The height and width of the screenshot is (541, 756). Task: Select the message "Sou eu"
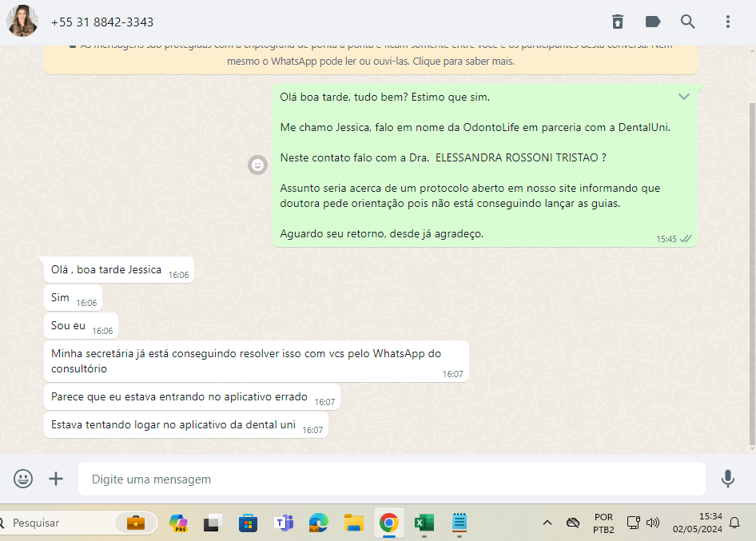click(81, 326)
